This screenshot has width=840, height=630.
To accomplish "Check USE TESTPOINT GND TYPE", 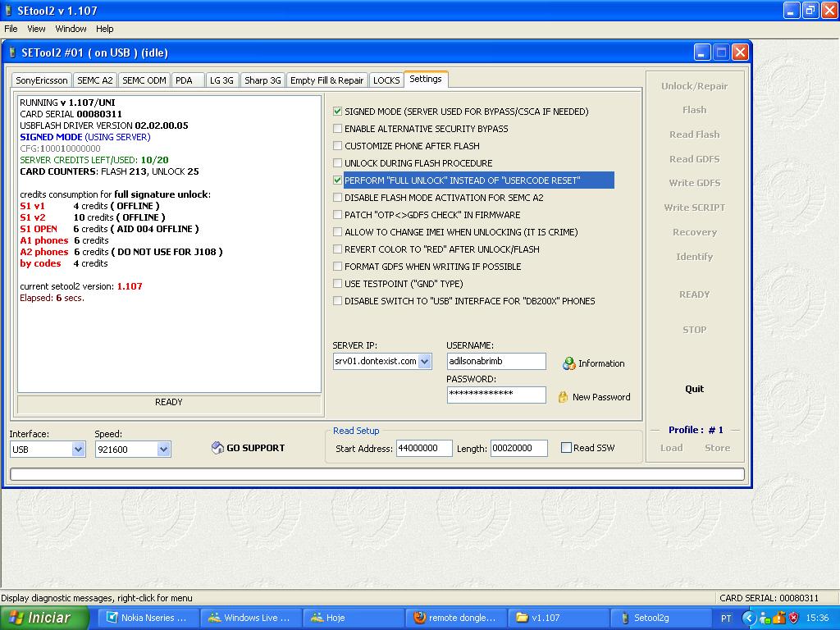I will (337, 283).
